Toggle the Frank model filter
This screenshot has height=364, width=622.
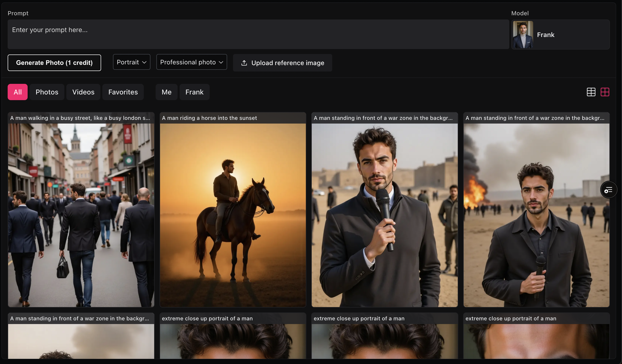(x=194, y=92)
